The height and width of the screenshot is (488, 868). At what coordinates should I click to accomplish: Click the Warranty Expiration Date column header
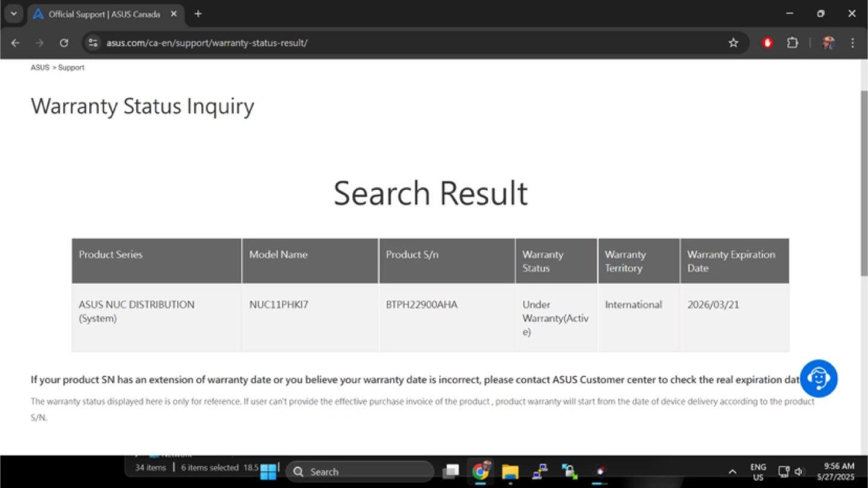(x=735, y=261)
